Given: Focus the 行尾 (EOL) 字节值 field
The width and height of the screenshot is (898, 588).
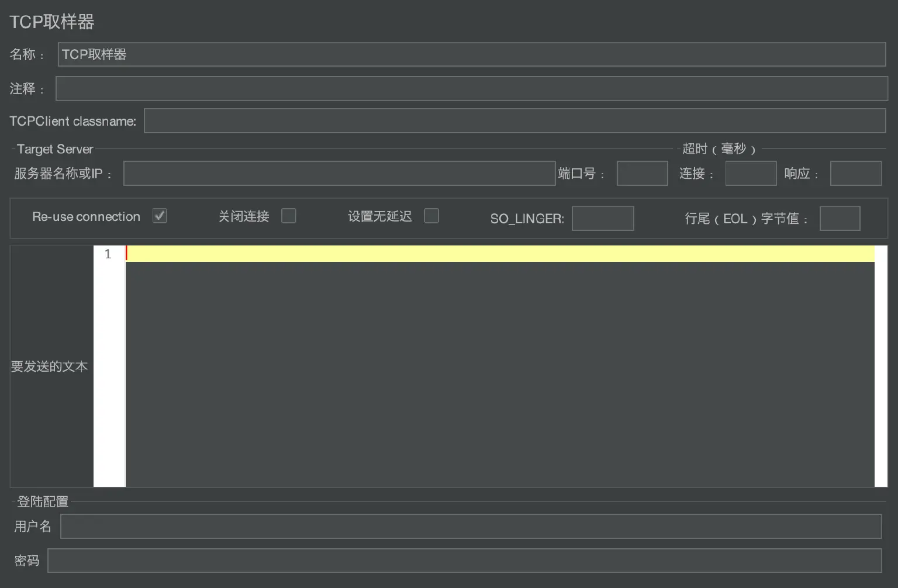Looking at the screenshot, I should point(840,219).
